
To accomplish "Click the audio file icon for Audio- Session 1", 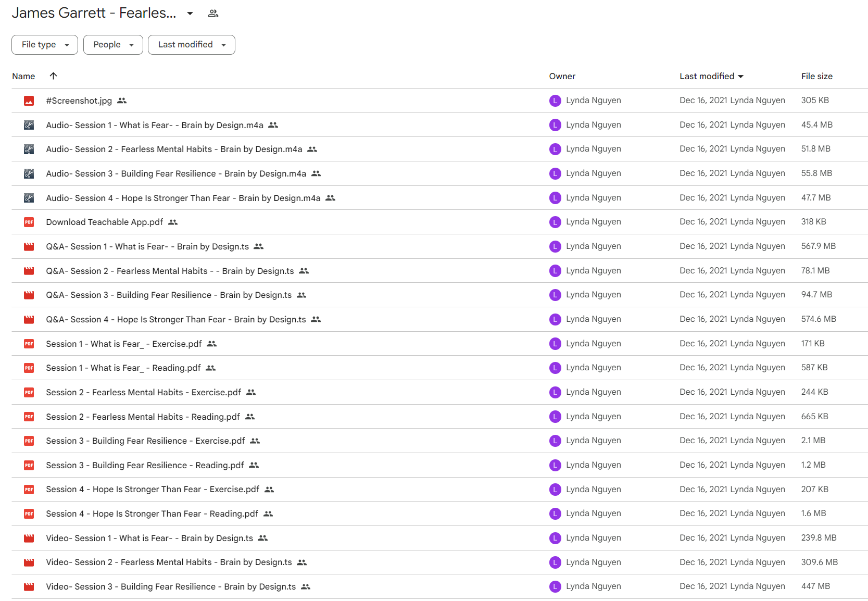I will tap(29, 125).
